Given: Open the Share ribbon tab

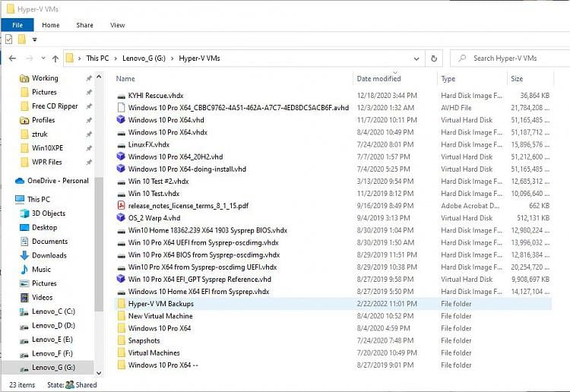Looking at the screenshot, I should click(84, 25).
